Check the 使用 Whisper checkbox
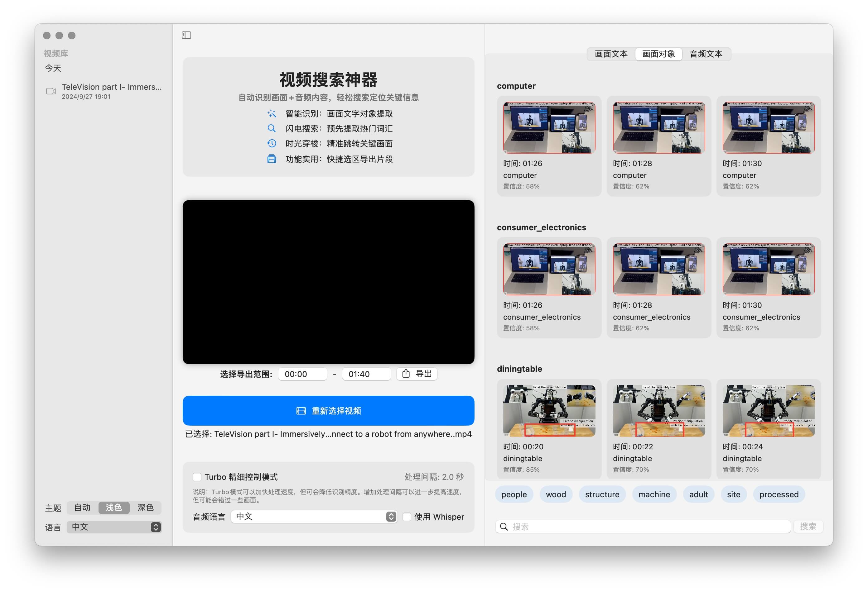868x592 pixels. click(407, 517)
